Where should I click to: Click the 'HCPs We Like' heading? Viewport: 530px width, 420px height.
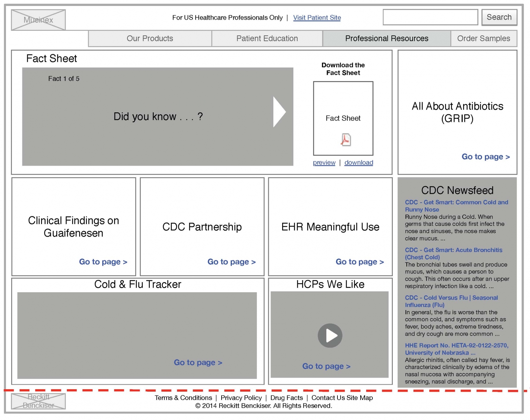coord(330,284)
